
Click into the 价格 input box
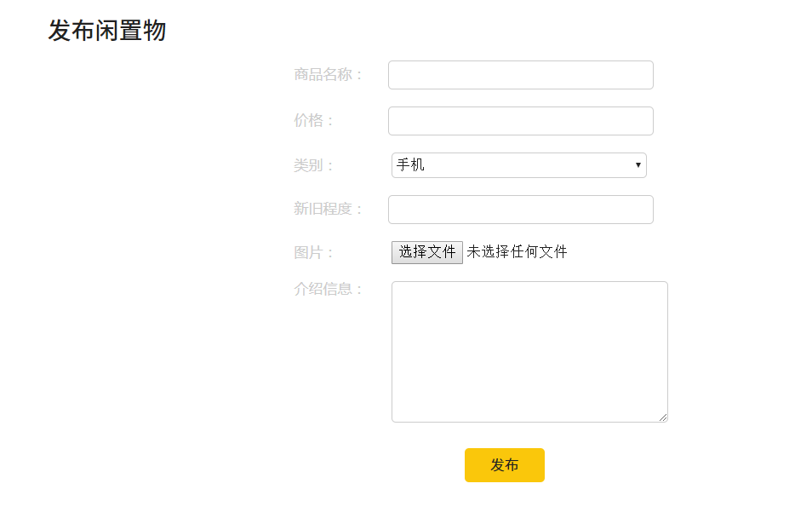[520, 121]
